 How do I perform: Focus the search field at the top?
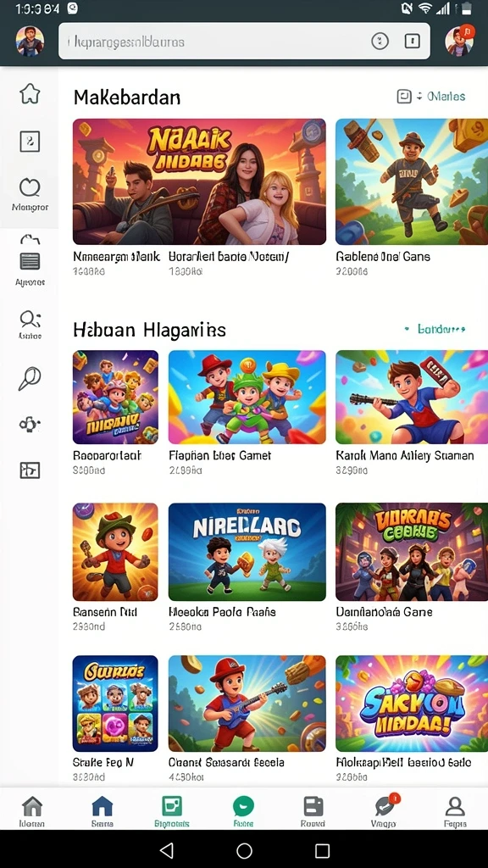point(244,41)
